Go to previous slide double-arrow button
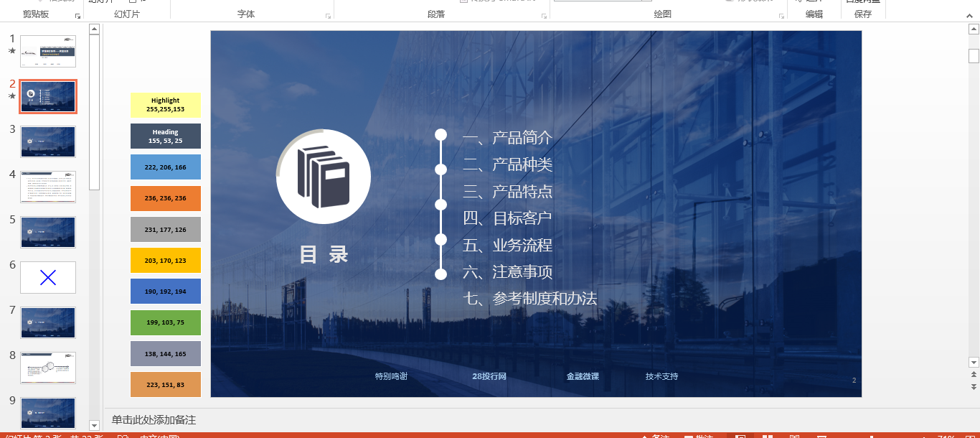This screenshot has width=980, height=438. (x=974, y=374)
